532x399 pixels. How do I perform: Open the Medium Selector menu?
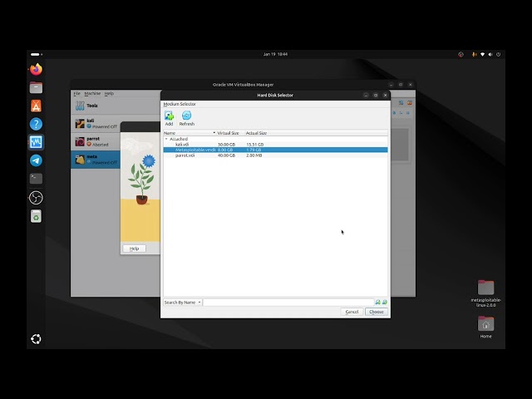point(180,104)
